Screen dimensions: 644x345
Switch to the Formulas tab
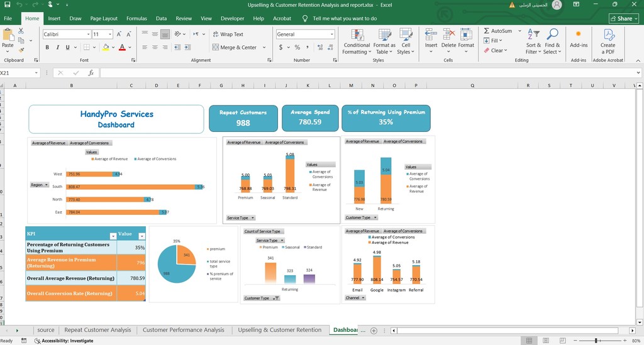136,18
